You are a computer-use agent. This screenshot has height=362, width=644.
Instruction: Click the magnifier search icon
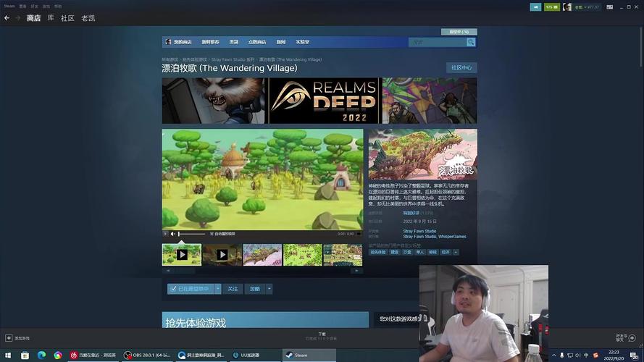(471, 42)
